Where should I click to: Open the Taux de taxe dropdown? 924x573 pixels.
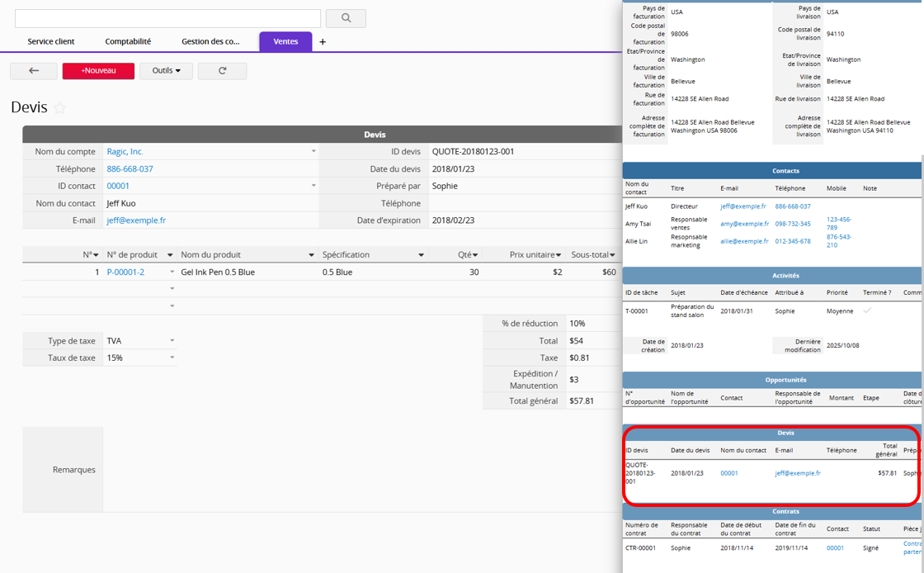tap(172, 358)
